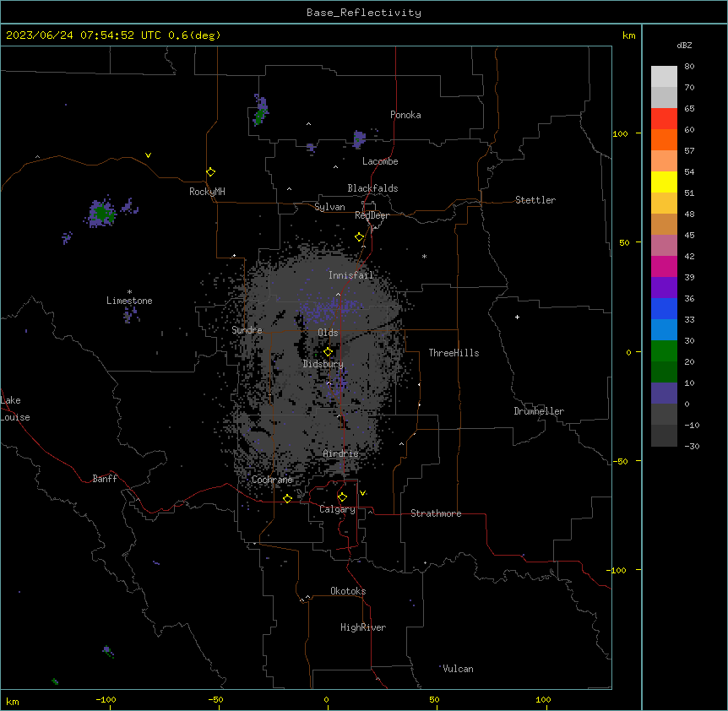Click the bright green 30-20 dBZ legend swatch
Viewport: 728px width, 711px height.
coord(664,351)
